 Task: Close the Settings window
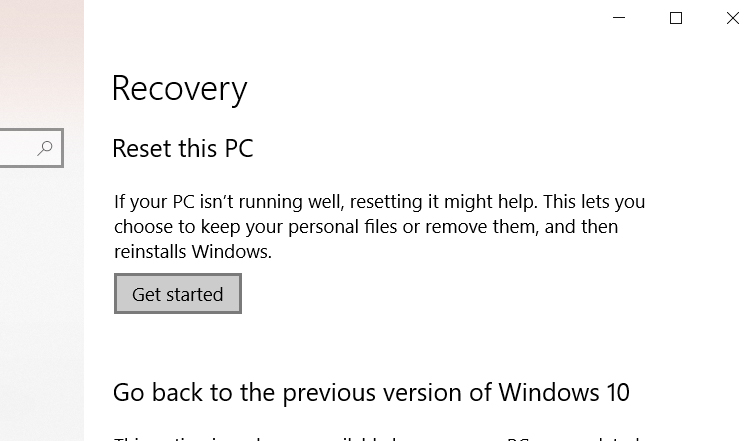[x=733, y=18]
